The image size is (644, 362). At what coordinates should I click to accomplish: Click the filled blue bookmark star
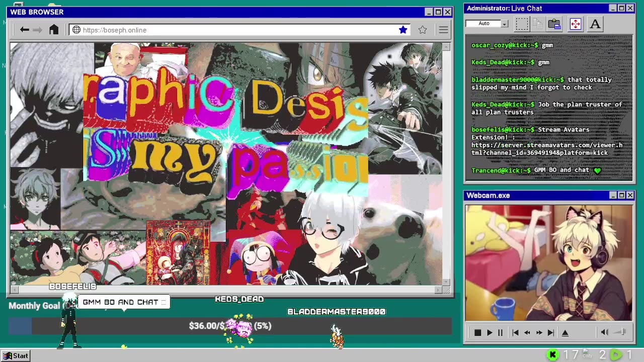[x=403, y=30]
